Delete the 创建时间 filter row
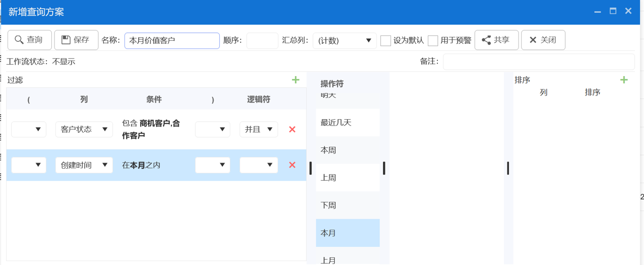 pos(292,165)
